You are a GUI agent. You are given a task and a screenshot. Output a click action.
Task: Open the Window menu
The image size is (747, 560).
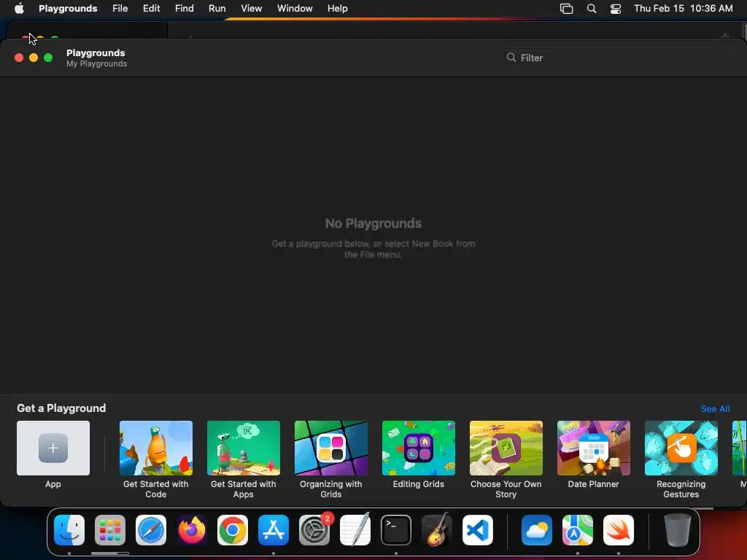295,8
